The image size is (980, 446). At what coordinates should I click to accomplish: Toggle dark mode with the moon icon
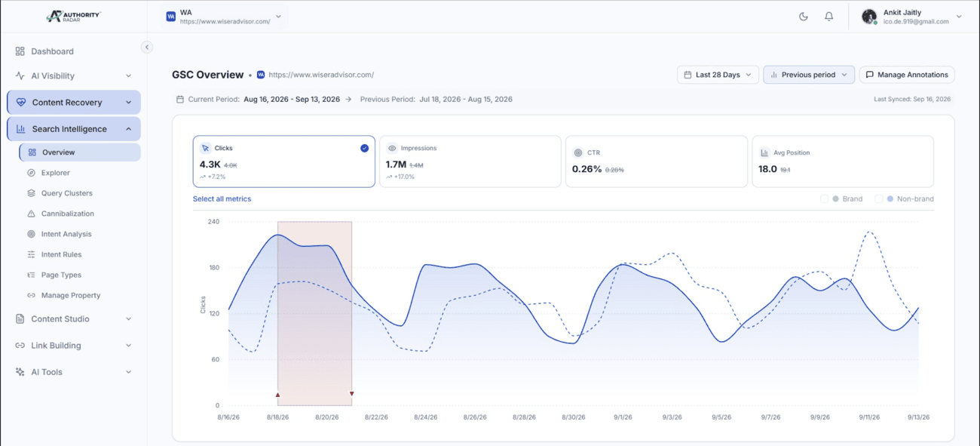tap(804, 17)
